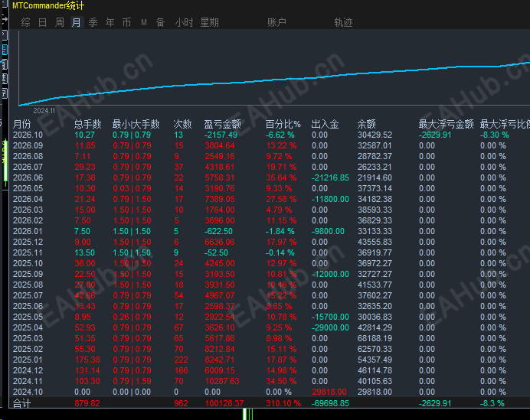Click total profit 100128.37
The width and height of the screenshot is (530, 420).
tap(224, 403)
